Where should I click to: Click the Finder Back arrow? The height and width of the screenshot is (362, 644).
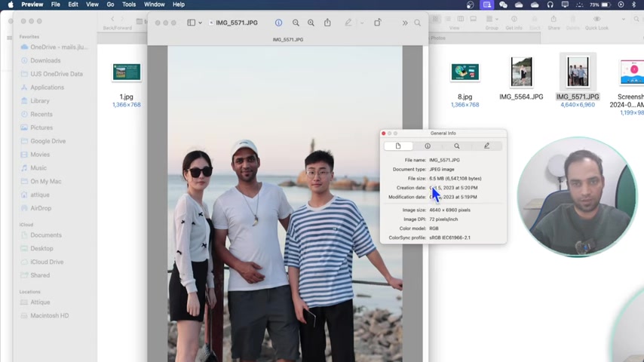pyautogui.click(x=112, y=19)
